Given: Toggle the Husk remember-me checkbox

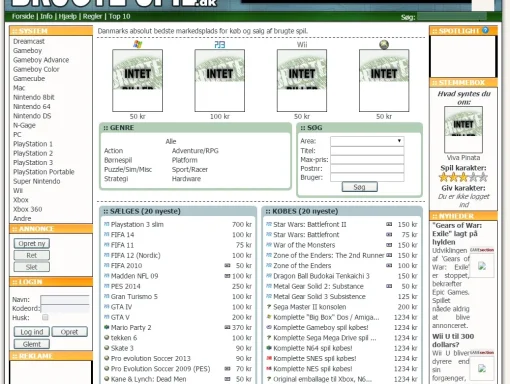Looking at the screenshot, I should (x=45, y=317).
